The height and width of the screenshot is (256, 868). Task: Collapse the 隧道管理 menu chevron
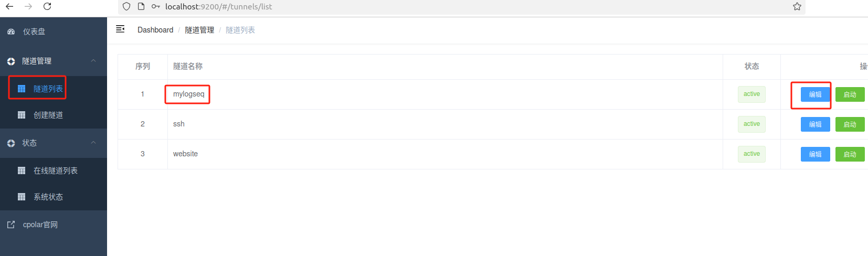pos(93,61)
